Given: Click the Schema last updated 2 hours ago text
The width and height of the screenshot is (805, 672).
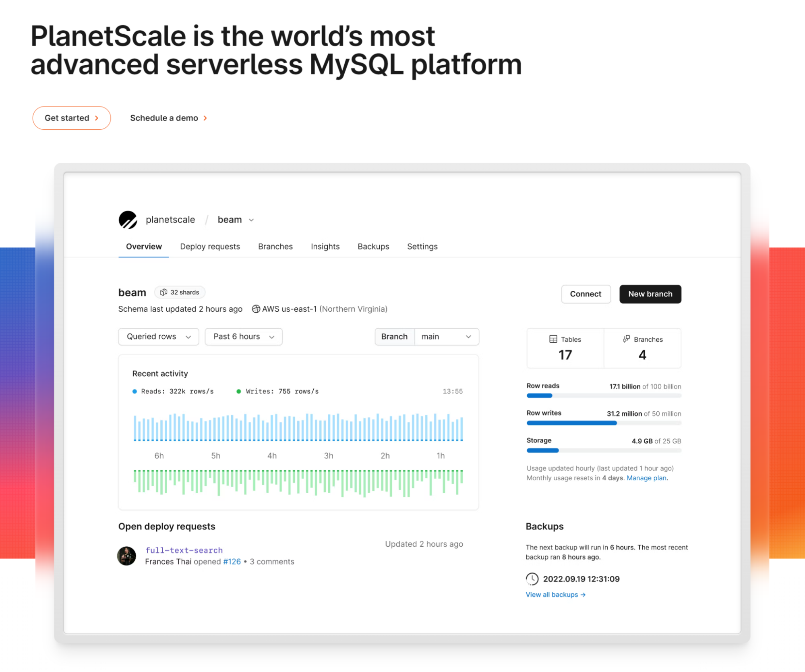Looking at the screenshot, I should click(x=180, y=309).
